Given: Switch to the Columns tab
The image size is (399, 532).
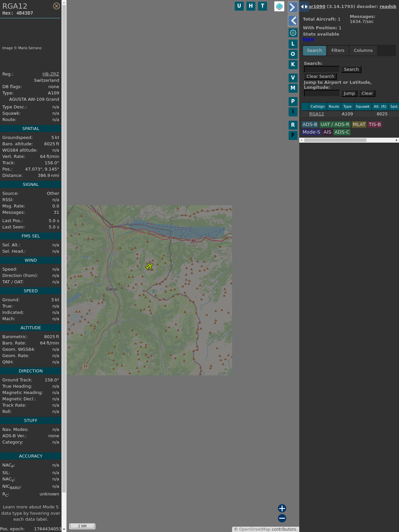Looking at the screenshot, I should [x=363, y=51].
